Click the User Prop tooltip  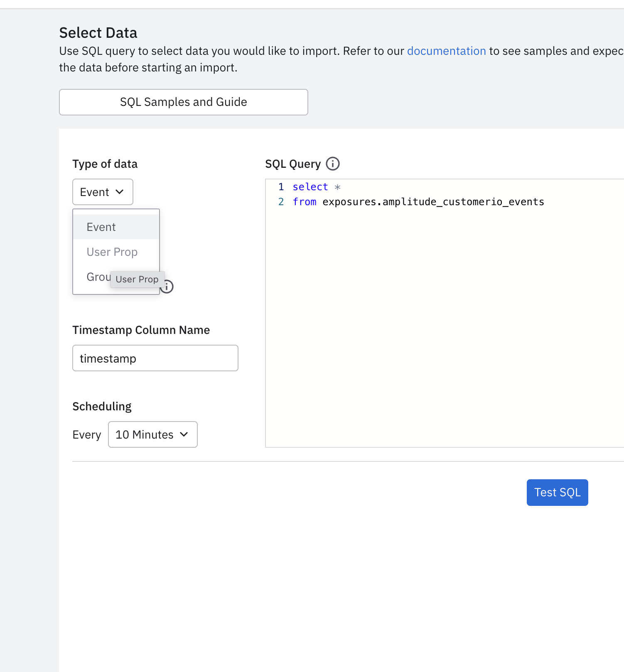[x=137, y=279]
